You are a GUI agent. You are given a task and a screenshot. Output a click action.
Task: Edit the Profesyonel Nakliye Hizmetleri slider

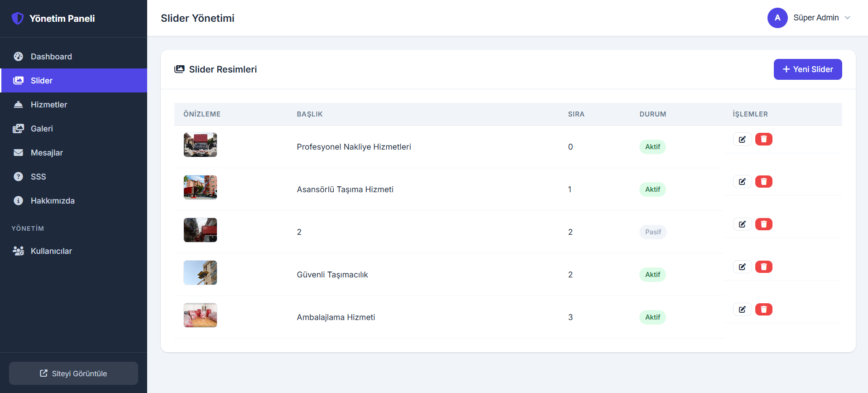[742, 139]
